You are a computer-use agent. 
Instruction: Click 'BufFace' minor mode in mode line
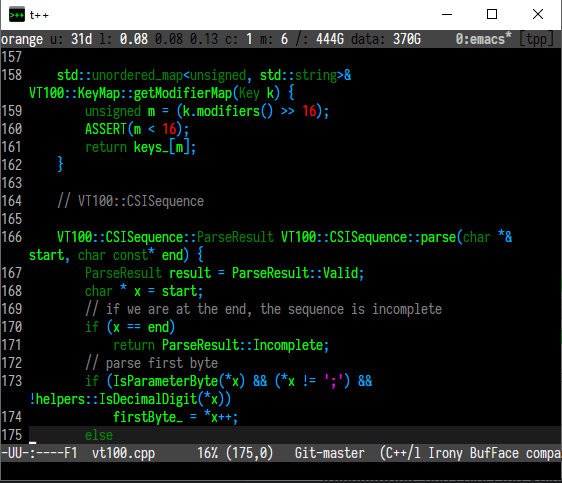[x=494, y=453]
